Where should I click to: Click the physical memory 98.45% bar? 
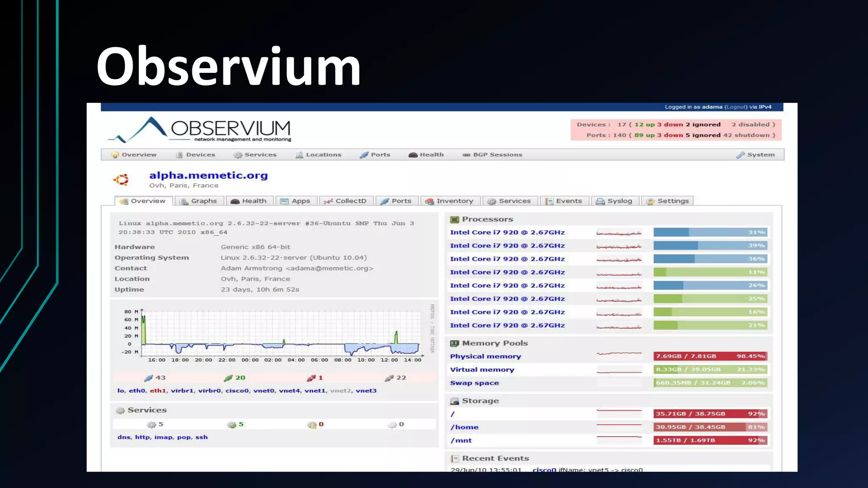click(x=710, y=356)
